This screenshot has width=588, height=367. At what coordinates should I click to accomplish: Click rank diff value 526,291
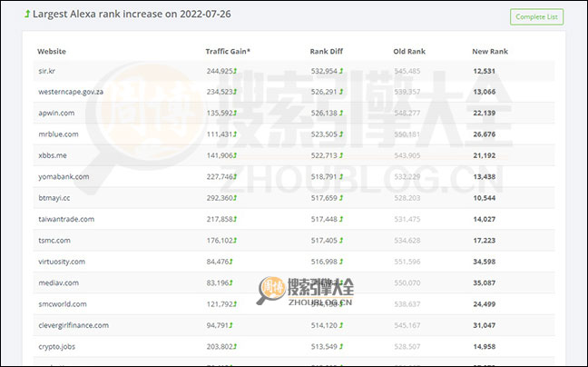point(324,92)
